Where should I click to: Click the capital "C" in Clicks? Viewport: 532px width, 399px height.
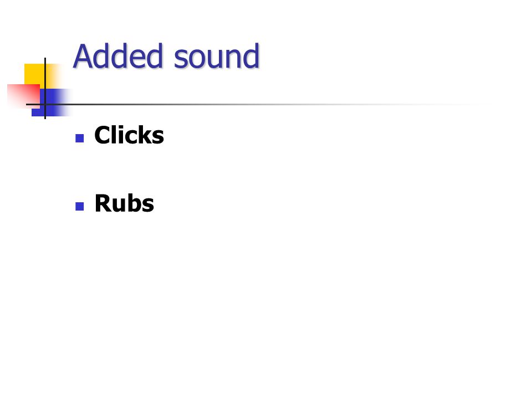[103, 135]
